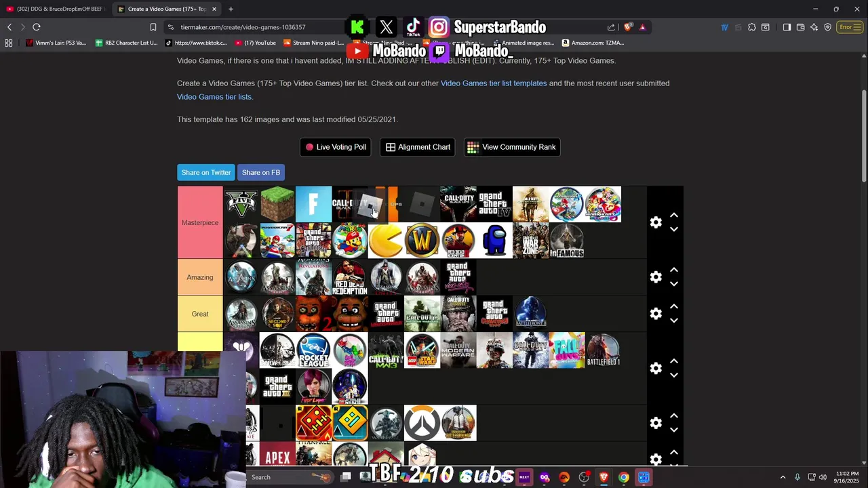Viewport: 868px width, 488px height.
Task: Select the Fortnite F logo image
Action: point(313,204)
